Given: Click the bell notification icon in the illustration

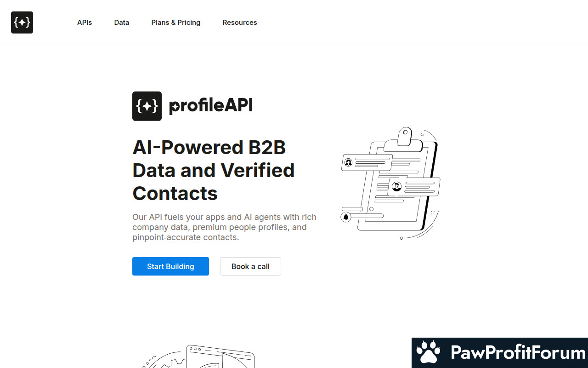Looking at the screenshot, I should click(x=346, y=217).
